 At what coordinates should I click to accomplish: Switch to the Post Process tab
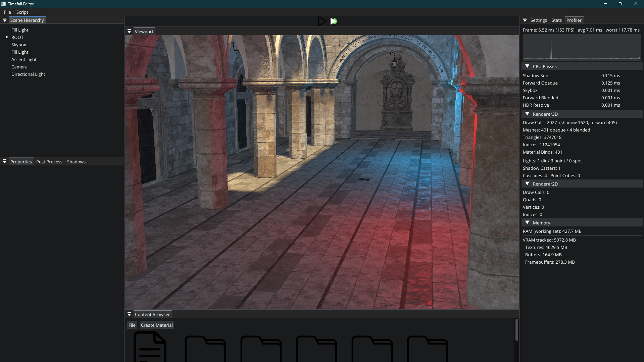(x=49, y=162)
